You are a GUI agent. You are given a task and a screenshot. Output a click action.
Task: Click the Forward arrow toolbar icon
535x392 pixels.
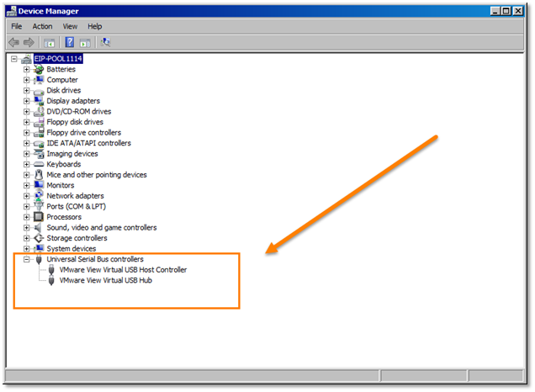click(x=29, y=42)
